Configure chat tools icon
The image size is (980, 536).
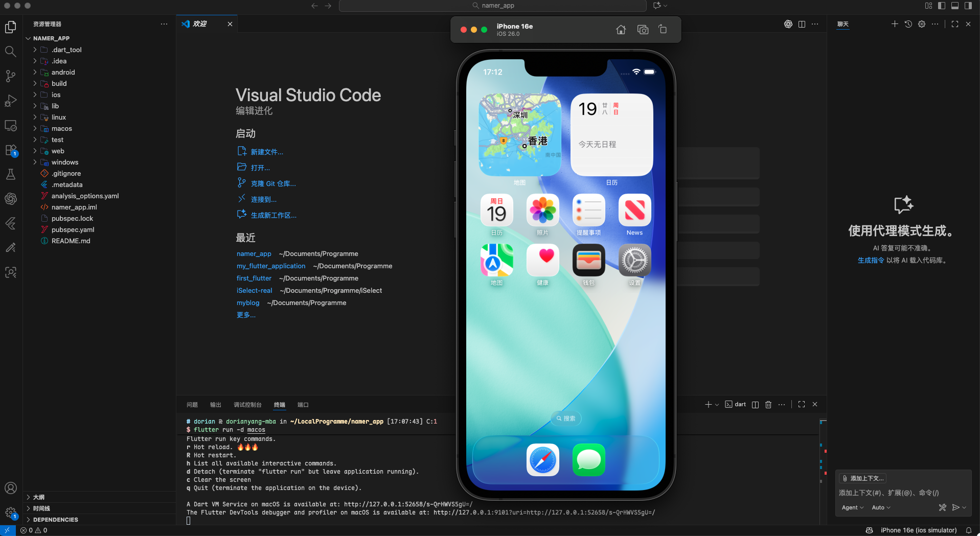(943, 507)
